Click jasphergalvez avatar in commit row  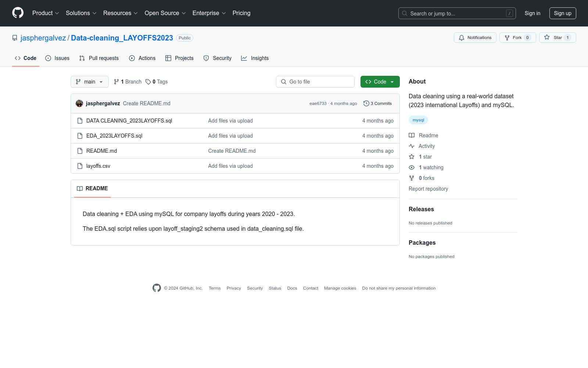point(79,103)
